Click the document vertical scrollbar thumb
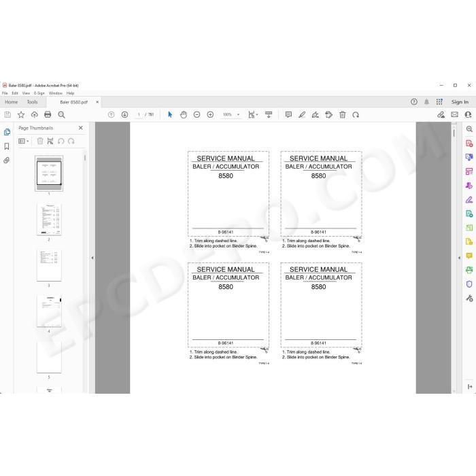The width and height of the screenshot is (476, 476). pyautogui.click(x=454, y=133)
